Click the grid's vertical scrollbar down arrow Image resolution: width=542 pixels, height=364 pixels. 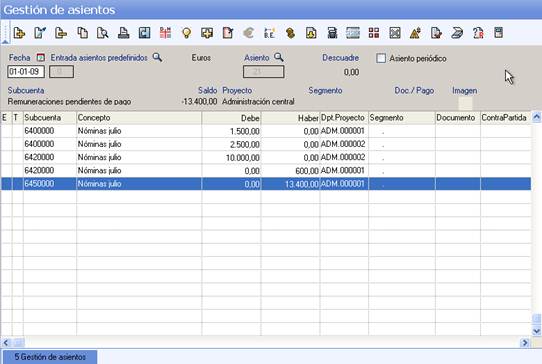pos(536,331)
